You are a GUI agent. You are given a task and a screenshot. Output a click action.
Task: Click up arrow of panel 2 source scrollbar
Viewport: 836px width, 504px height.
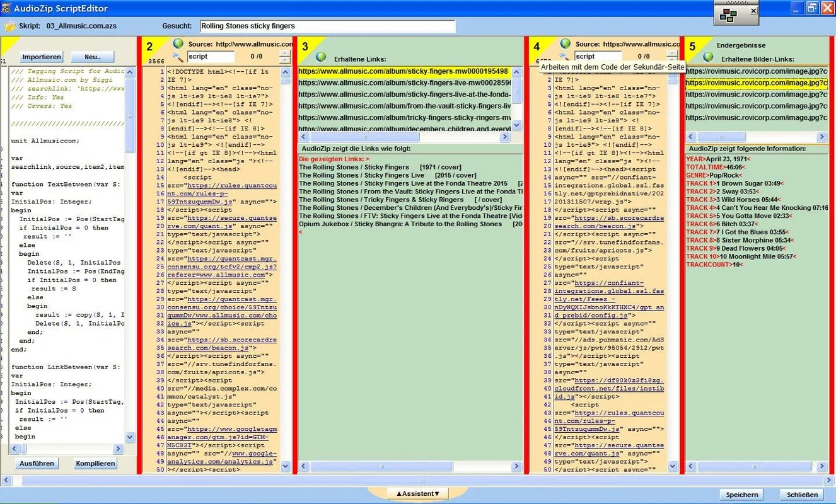(285, 71)
